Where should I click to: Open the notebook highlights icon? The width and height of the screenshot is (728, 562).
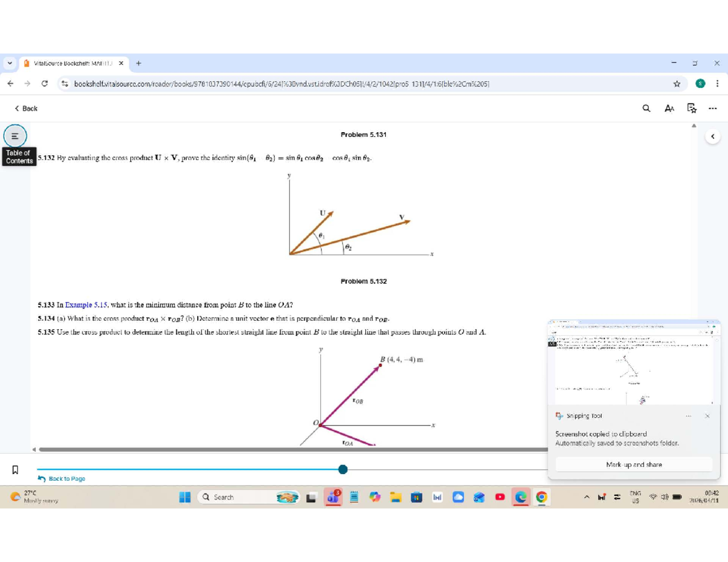691,109
